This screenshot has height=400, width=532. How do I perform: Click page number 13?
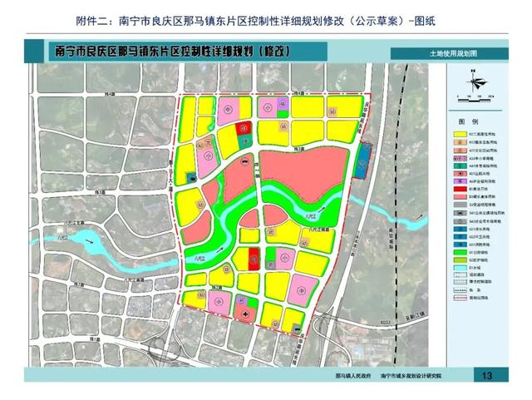(486, 375)
